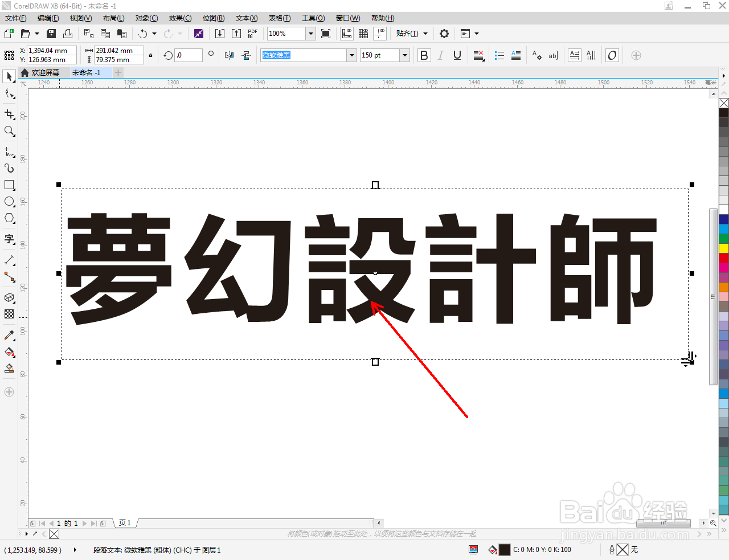Select the Freehand drawing tool
Viewport: 729px width, 560px height.
click(9, 152)
